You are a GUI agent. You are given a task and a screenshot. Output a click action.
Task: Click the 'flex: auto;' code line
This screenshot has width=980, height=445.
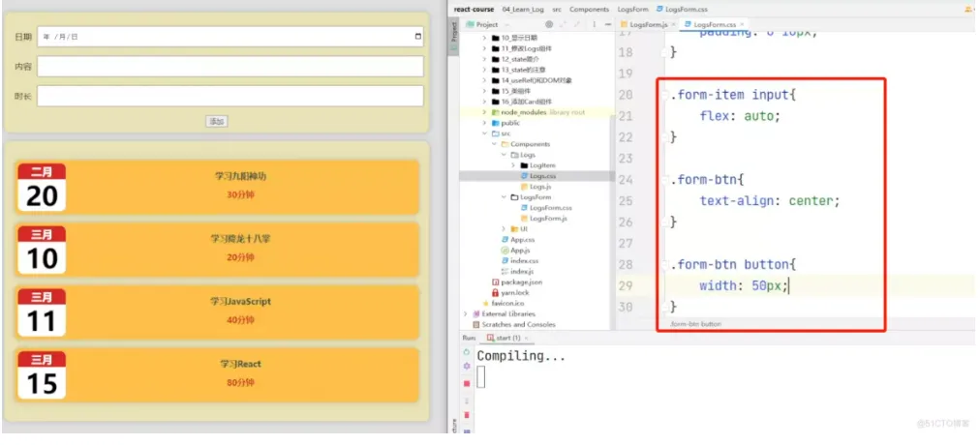740,116
